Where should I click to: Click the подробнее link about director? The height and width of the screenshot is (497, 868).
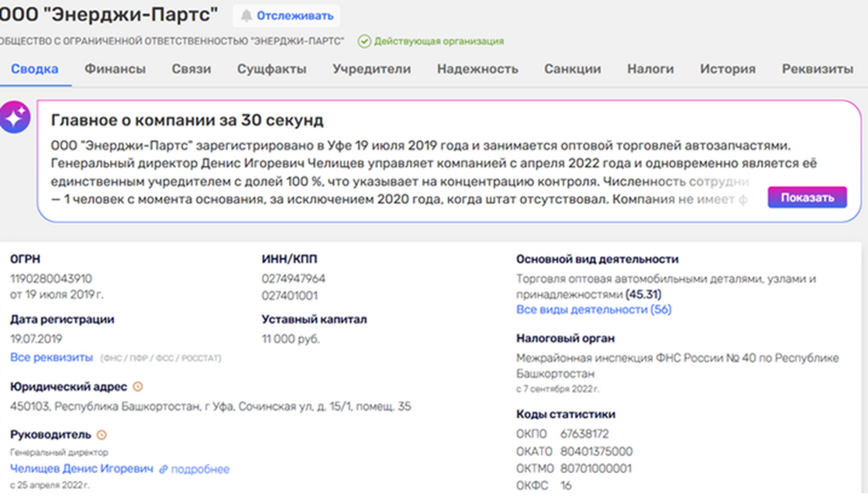click(x=200, y=469)
